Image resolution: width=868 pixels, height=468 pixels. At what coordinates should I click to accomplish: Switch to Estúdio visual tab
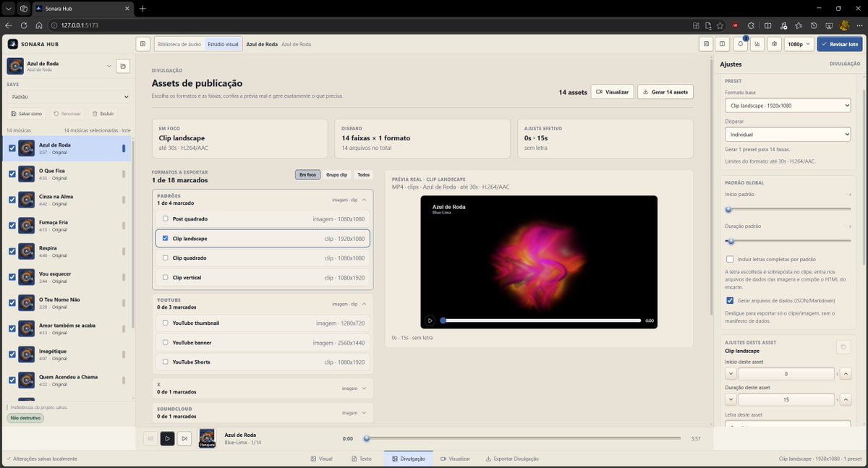coord(223,44)
